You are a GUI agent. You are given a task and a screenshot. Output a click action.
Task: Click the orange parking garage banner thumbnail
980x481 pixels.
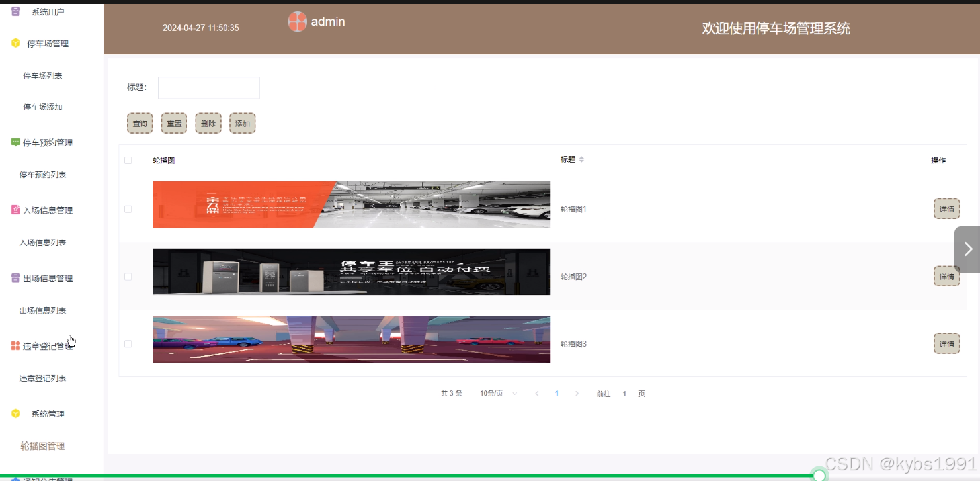pos(351,204)
